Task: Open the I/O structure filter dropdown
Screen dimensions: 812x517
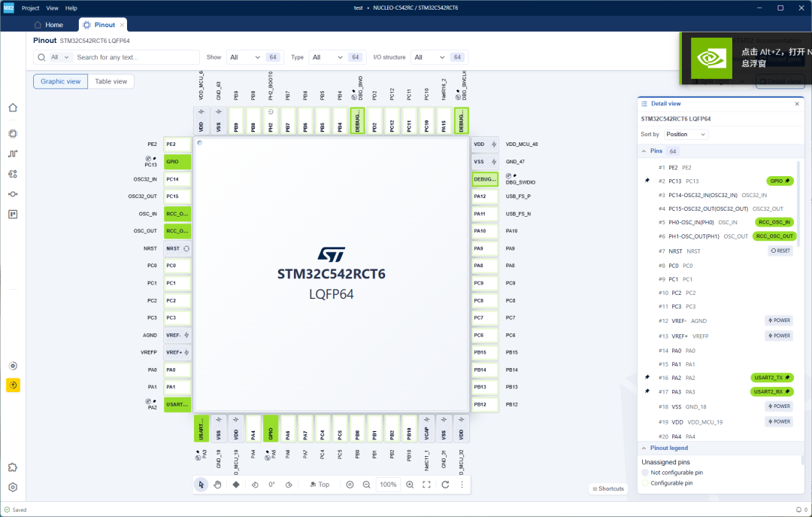Action: pyautogui.click(x=429, y=57)
